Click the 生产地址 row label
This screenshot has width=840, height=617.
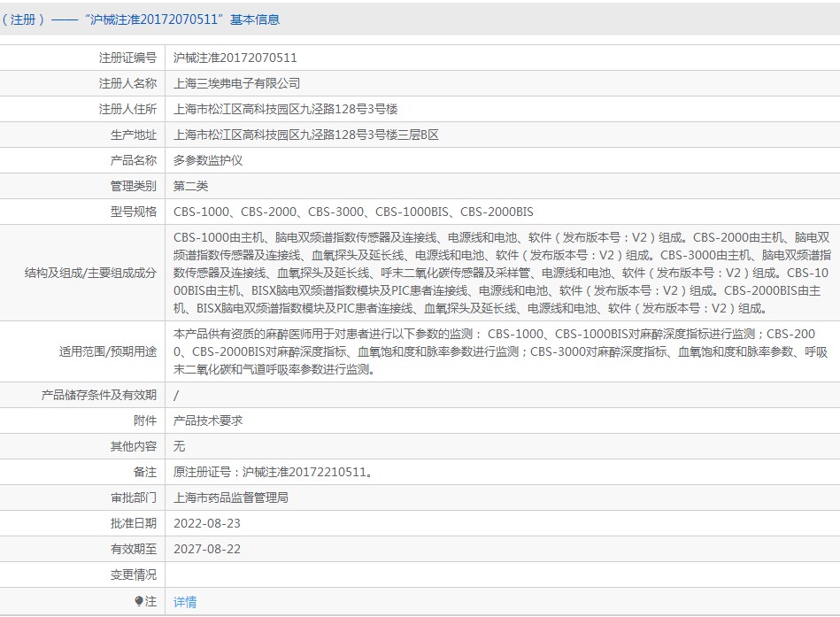(134, 135)
